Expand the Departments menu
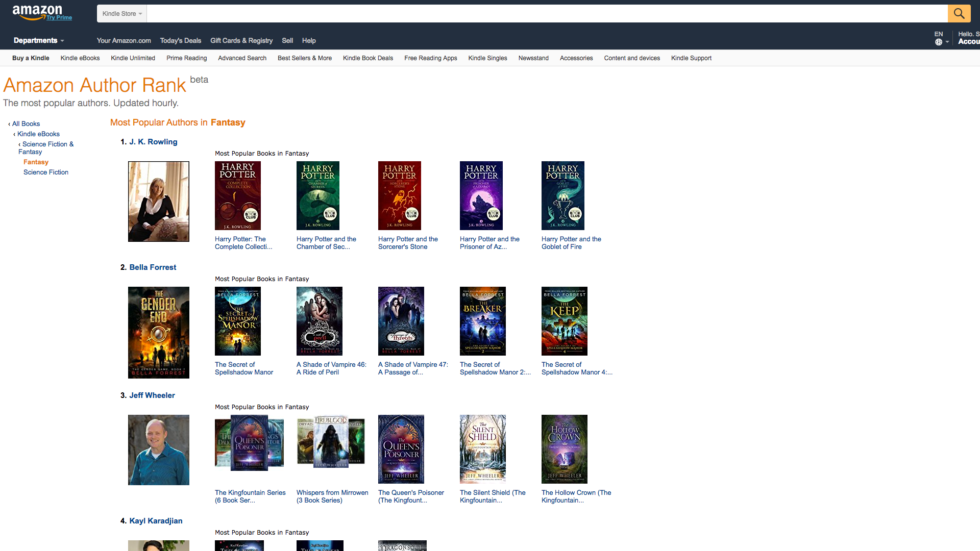 coord(39,41)
